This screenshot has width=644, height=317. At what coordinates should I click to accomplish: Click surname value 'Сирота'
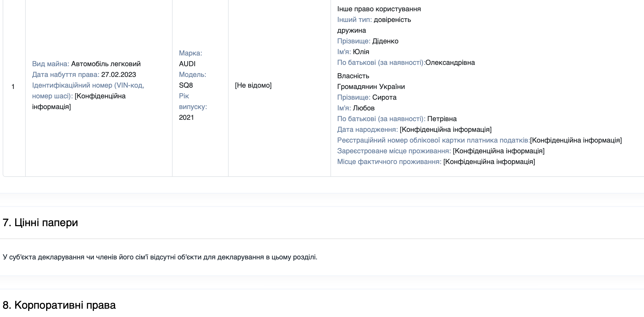384,97
